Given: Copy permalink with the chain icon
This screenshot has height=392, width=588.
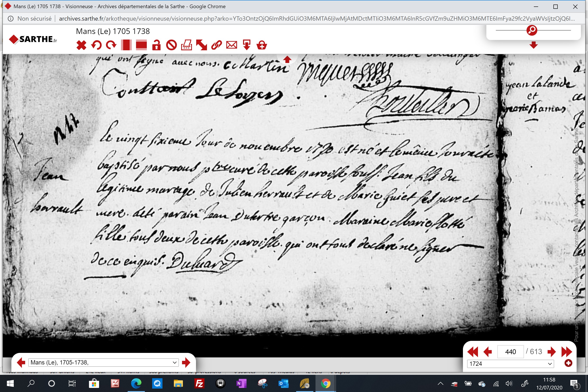Looking at the screenshot, I should click(216, 45).
